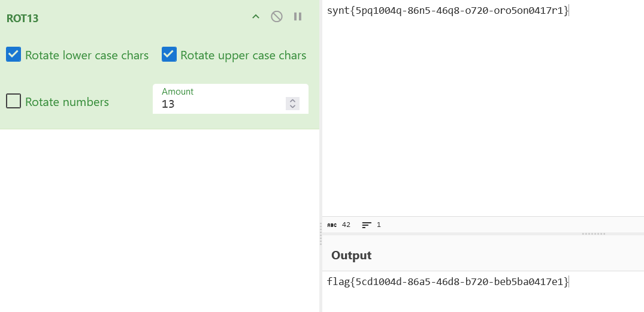Screen dimensions: 644x312
Task: Grab the vertical recipe pane splitter handle
Action: coord(321,234)
